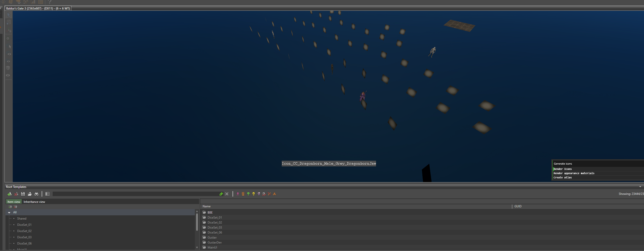Toggle the pink character filter icon
This screenshot has height=251, width=644.
tap(238, 194)
